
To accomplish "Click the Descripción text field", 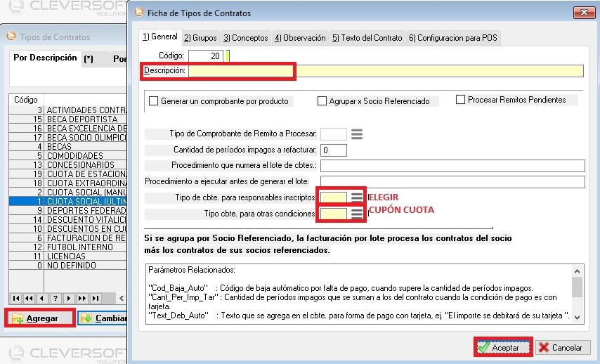I will (385, 71).
